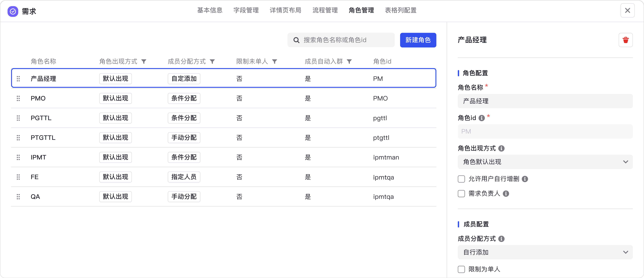Click the 角色出现方式 info icon in right panel
The image size is (644, 278).
(x=501, y=148)
